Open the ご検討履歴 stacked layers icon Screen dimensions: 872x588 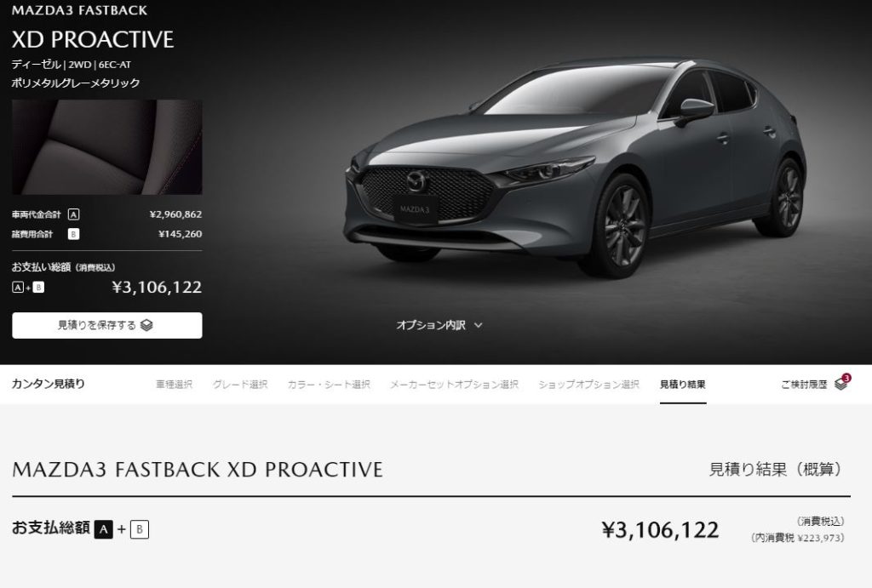tap(840, 385)
